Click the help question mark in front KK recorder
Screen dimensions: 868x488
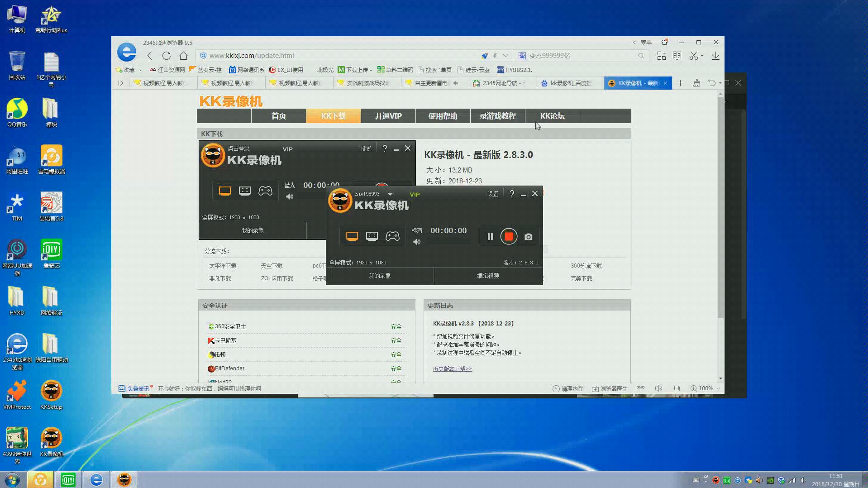click(x=512, y=193)
